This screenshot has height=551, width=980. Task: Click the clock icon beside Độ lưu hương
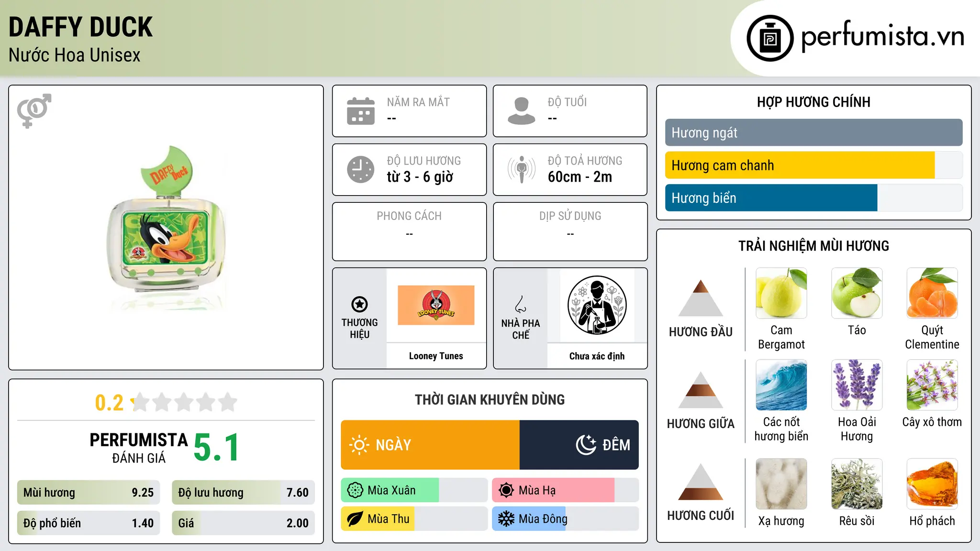(361, 169)
